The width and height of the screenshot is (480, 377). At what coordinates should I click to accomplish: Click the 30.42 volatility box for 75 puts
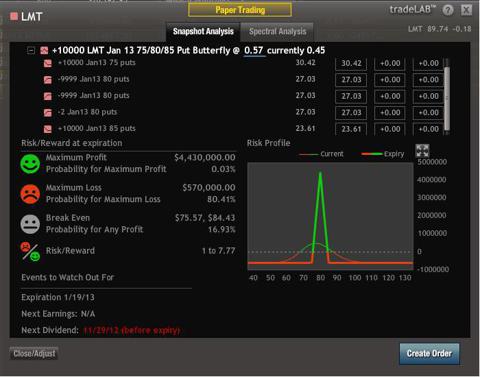pos(351,64)
